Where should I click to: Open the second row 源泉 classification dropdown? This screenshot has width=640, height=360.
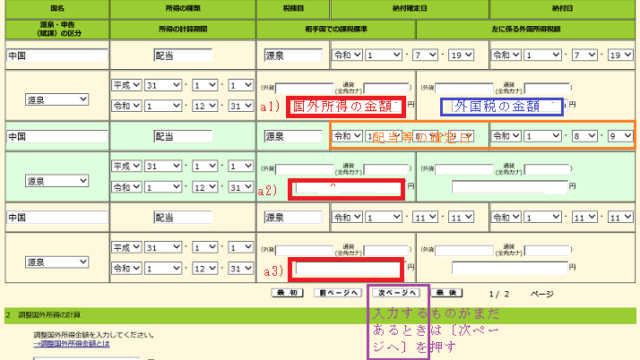tap(57, 181)
